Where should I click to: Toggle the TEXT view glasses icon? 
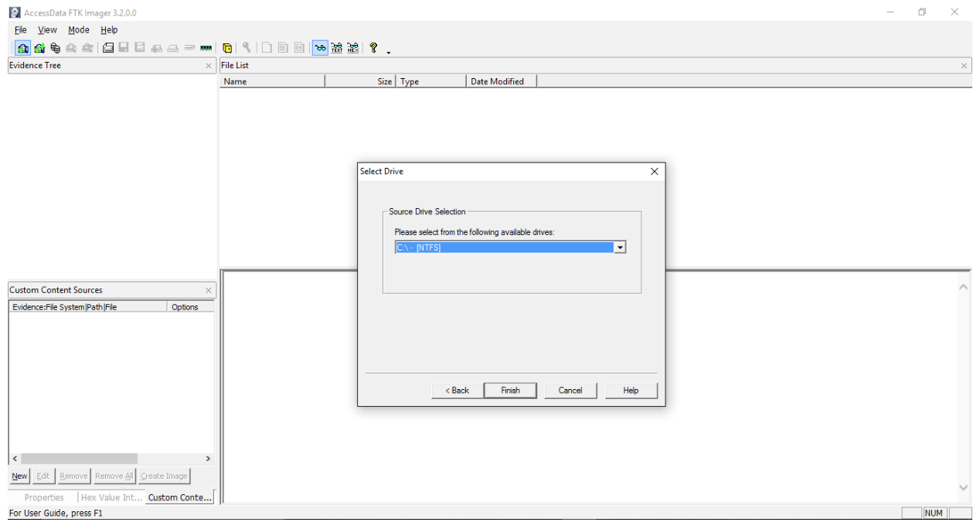[337, 48]
